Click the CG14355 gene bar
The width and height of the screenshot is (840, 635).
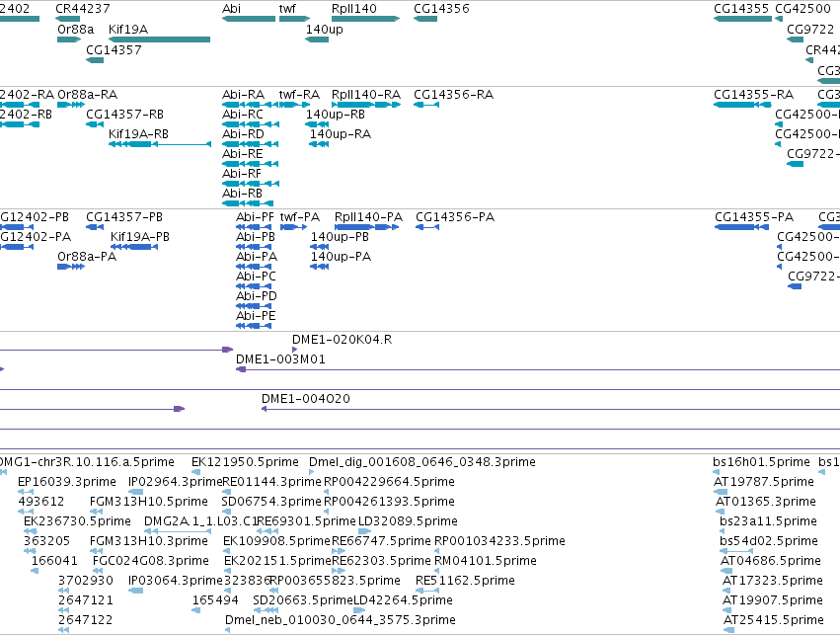[x=742, y=19]
